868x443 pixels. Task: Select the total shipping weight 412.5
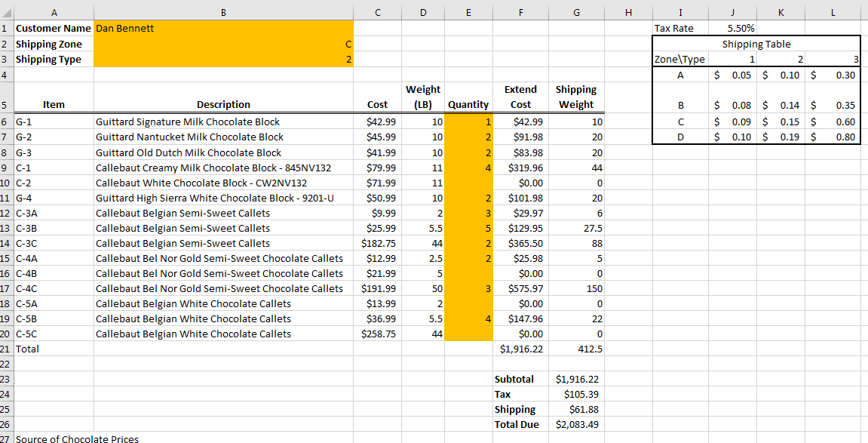[x=577, y=349]
